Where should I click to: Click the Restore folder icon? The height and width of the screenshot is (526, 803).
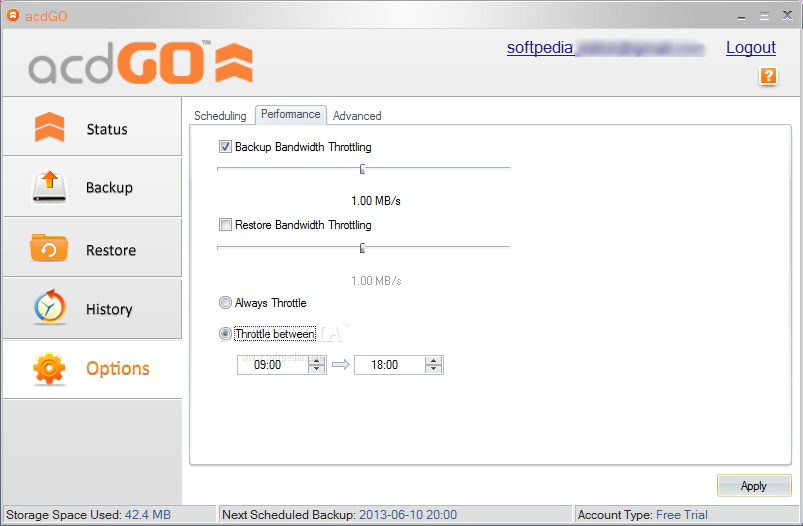(49, 248)
